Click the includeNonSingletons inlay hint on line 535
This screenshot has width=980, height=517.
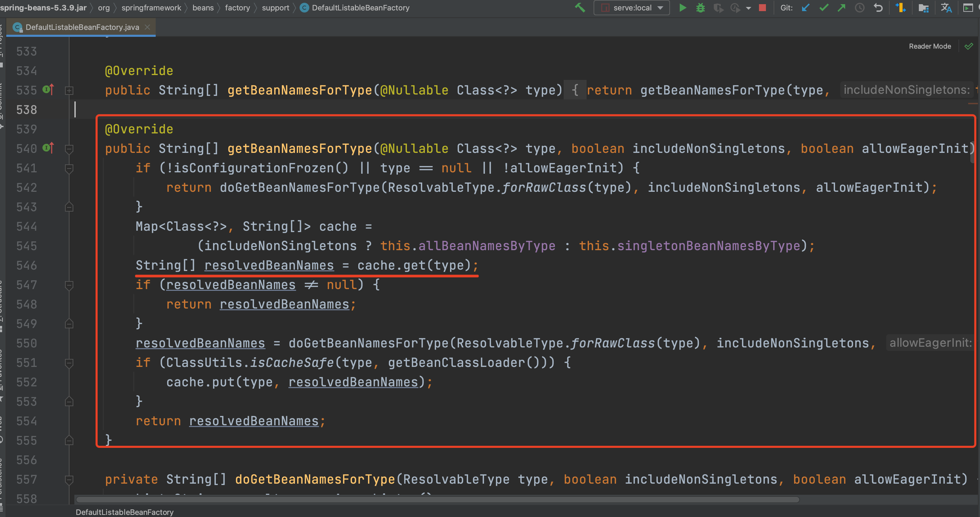[x=907, y=90]
